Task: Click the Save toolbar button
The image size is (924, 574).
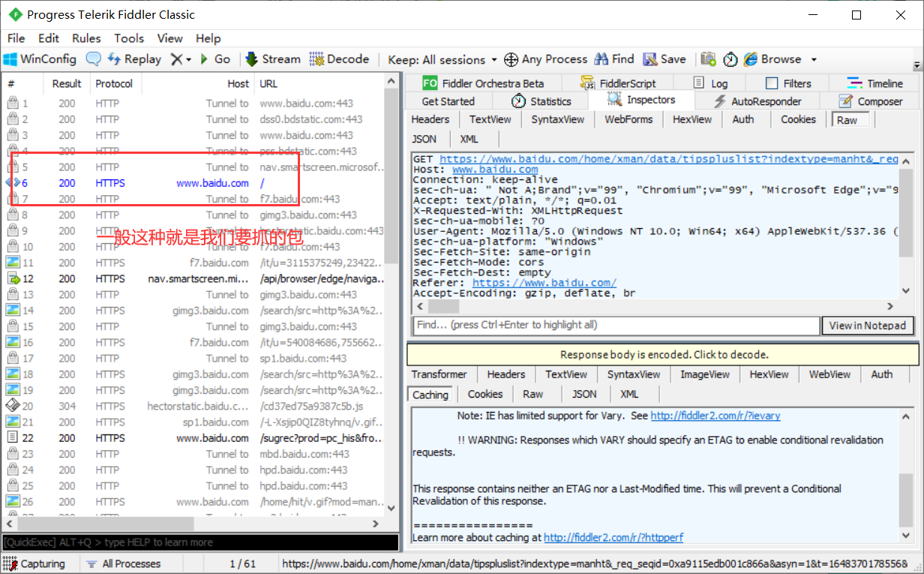Action: click(x=664, y=59)
